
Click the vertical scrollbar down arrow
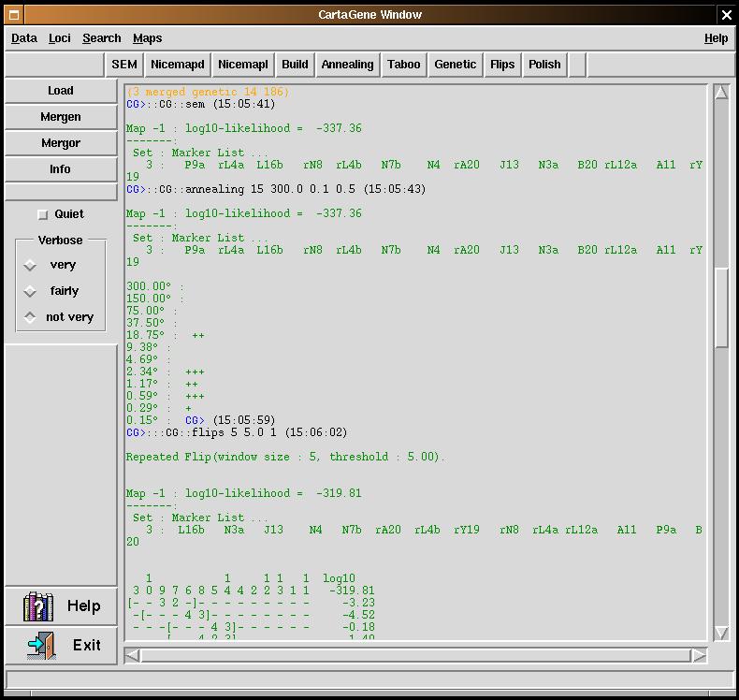click(721, 633)
